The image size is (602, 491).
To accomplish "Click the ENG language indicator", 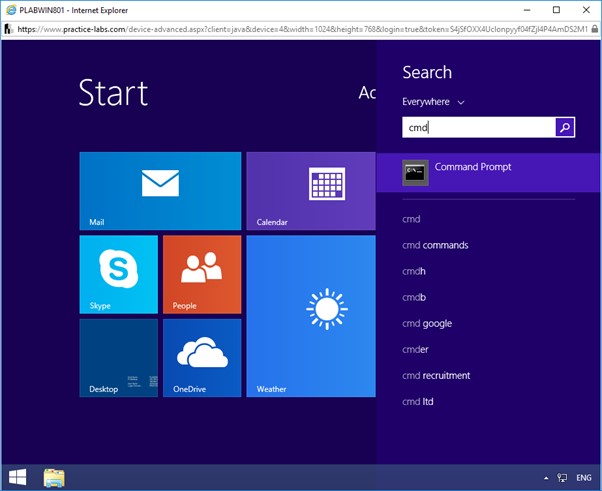I will coord(584,478).
